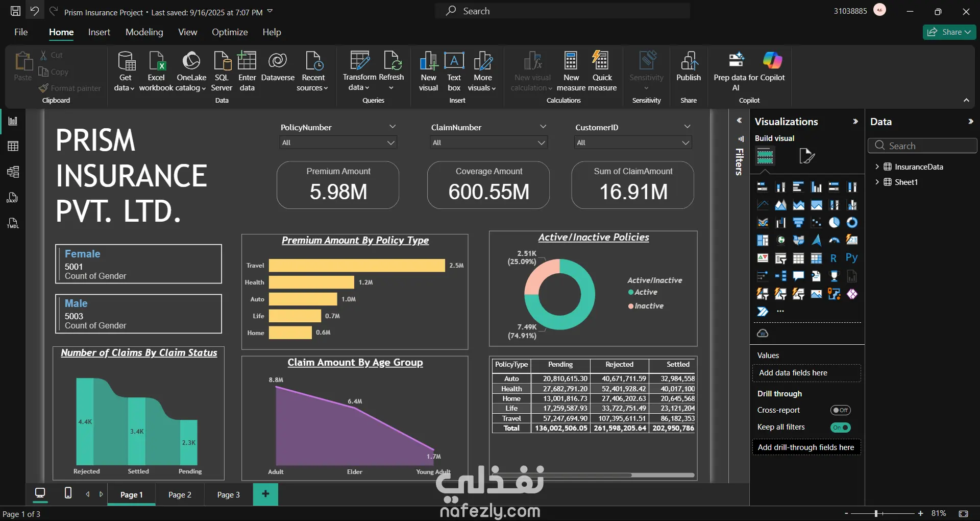Image resolution: width=980 pixels, height=521 pixels.
Task: Open the File menu
Action: pos(21,32)
